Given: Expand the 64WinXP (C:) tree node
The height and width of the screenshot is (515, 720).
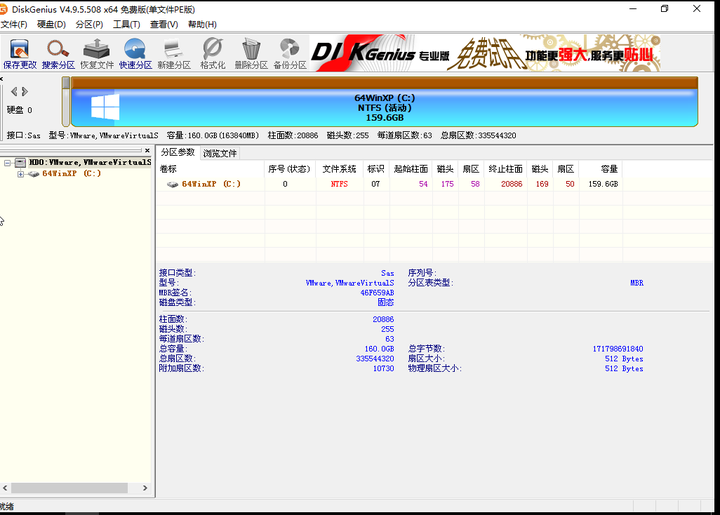Looking at the screenshot, I should pyautogui.click(x=20, y=174).
